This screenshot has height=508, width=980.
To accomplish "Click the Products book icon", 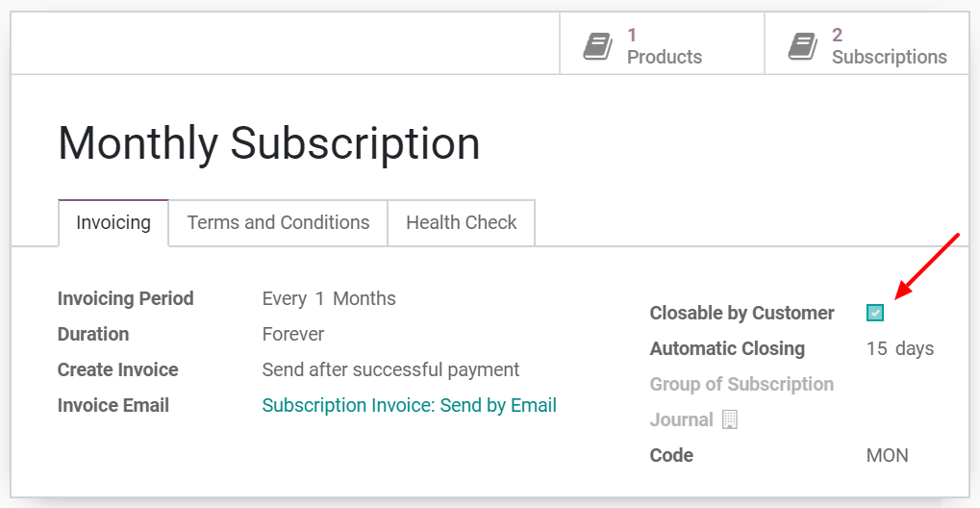I will (x=598, y=47).
